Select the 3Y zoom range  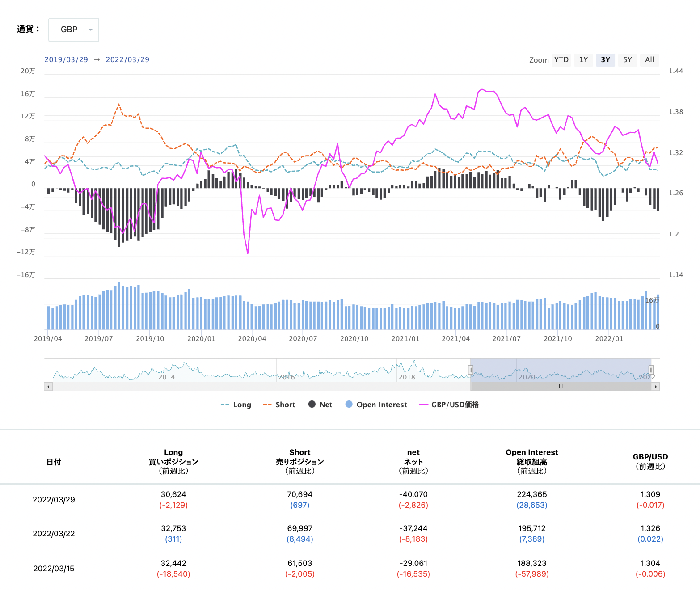coord(606,60)
